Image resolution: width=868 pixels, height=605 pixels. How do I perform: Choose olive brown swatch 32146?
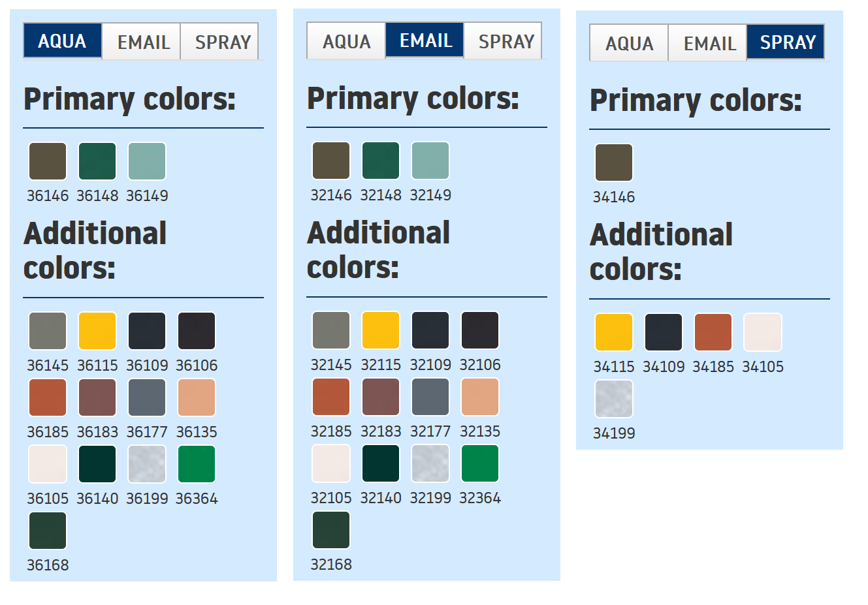tap(331, 161)
